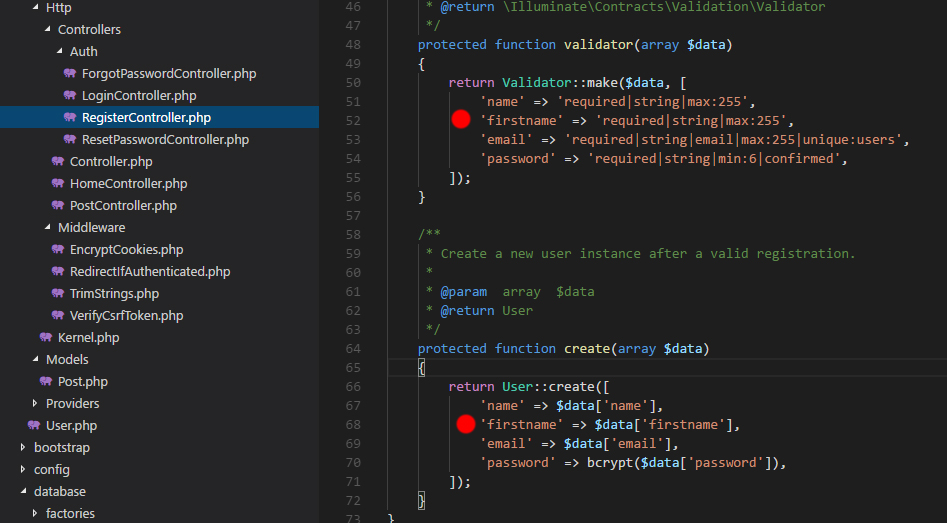The width and height of the screenshot is (947, 523).
Task: Click the PHP icon beside Controller.php
Action: (x=58, y=161)
